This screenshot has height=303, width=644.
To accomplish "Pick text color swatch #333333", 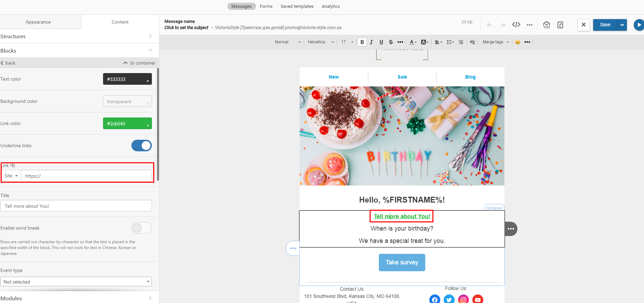I will click(127, 79).
